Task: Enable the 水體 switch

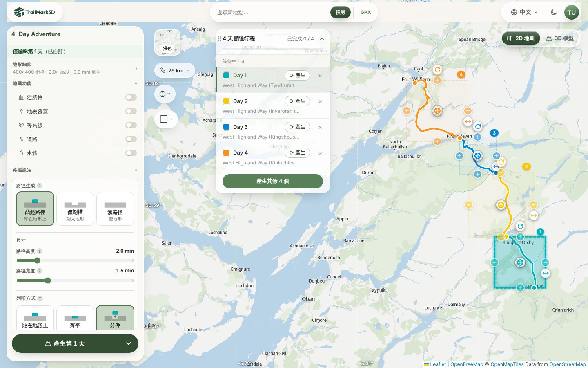Action: click(x=131, y=153)
